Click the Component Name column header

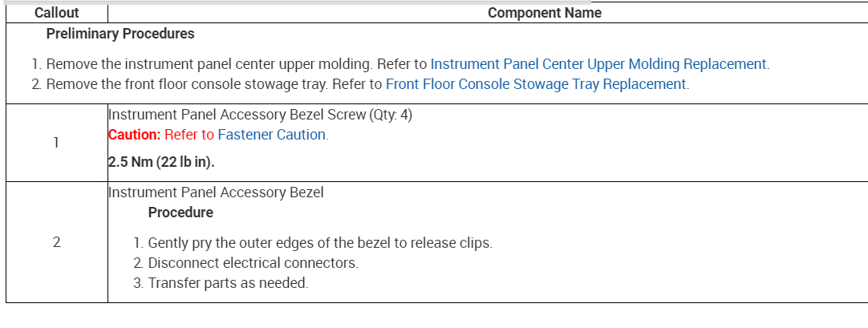pyautogui.click(x=544, y=13)
